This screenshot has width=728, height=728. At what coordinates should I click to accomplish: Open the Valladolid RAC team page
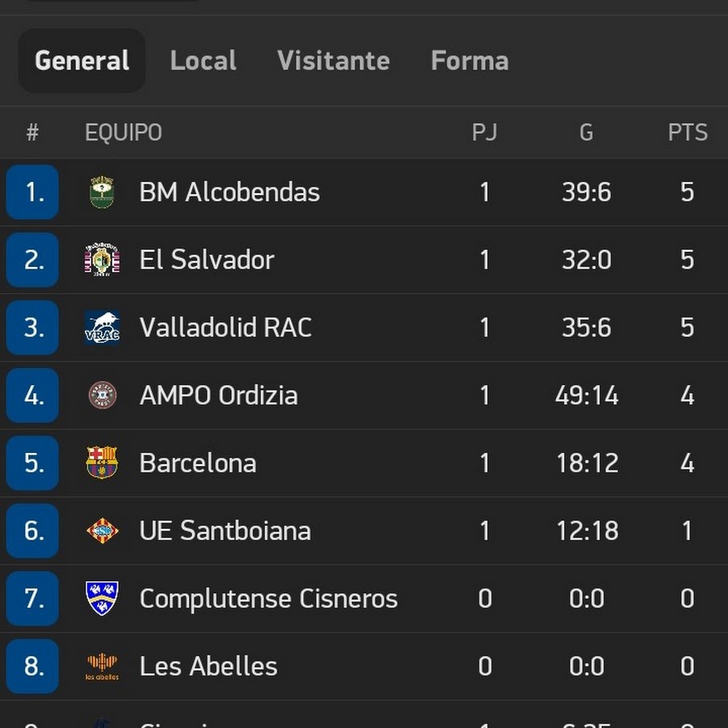click(x=225, y=328)
